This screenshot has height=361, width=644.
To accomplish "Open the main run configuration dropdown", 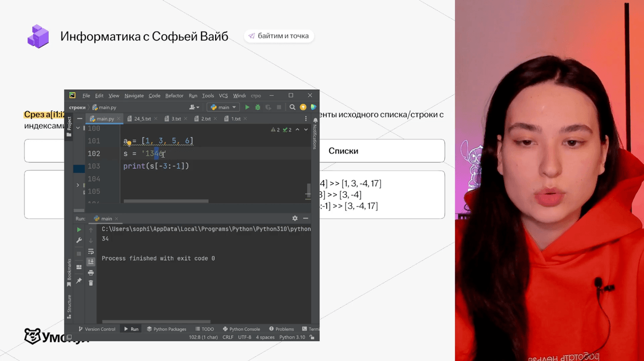I will (223, 107).
